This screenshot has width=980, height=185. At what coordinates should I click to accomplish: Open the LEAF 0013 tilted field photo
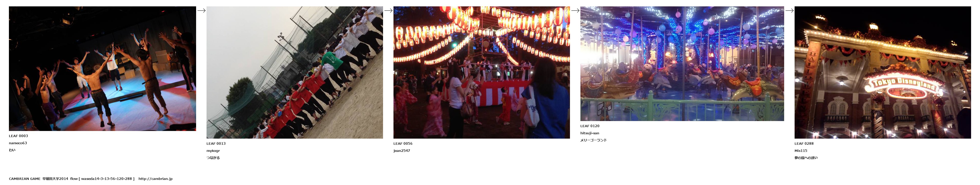[x=294, y=72]
